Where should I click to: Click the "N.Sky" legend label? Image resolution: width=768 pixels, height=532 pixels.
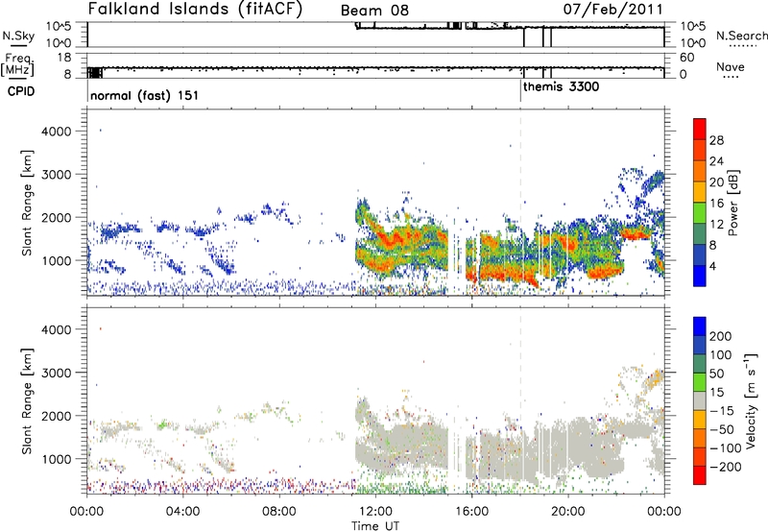[18, 36]
